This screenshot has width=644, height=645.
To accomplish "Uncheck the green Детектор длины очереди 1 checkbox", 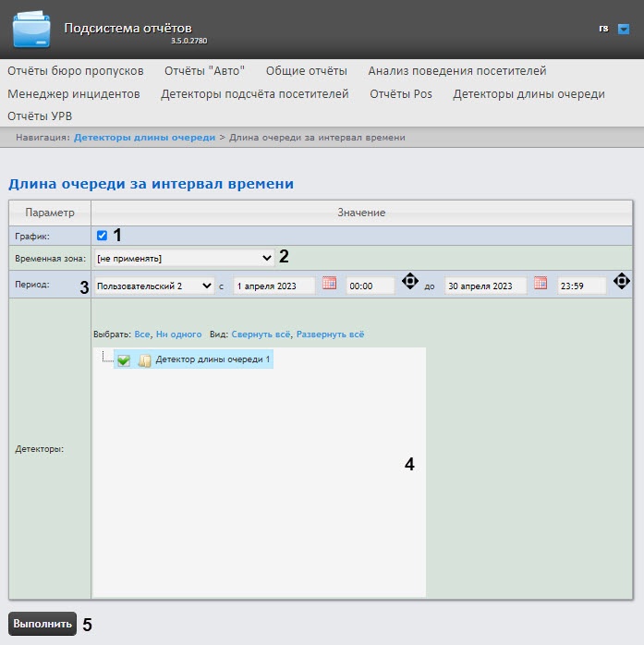I will click(124, 360).
